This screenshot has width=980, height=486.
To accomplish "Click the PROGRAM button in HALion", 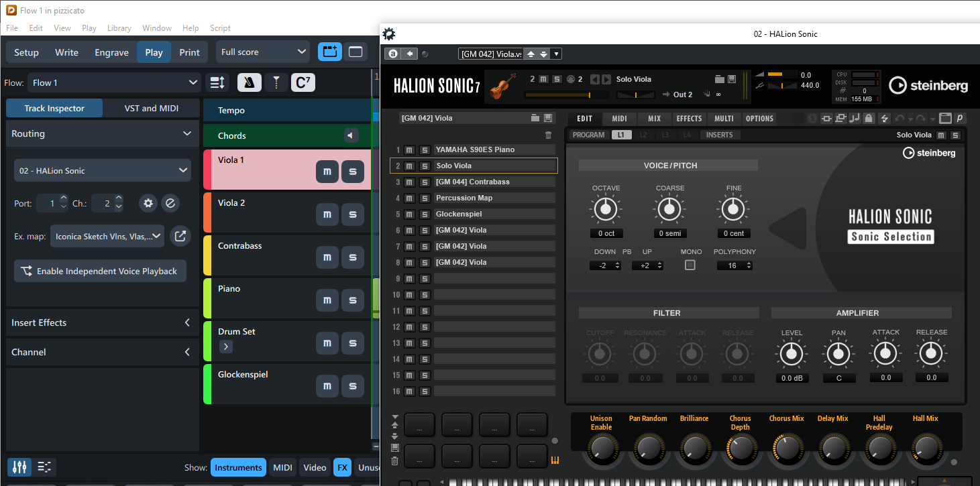I will click(589, 135).
